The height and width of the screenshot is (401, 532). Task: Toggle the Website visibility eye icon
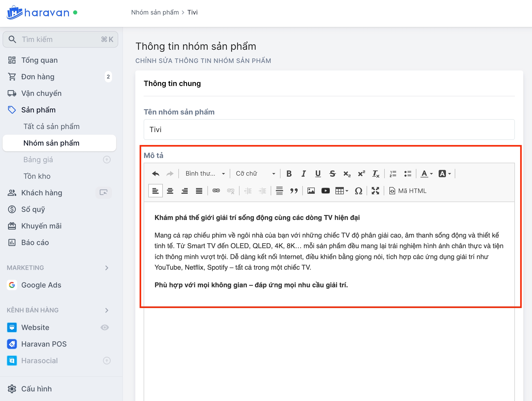tap(104, 327)
